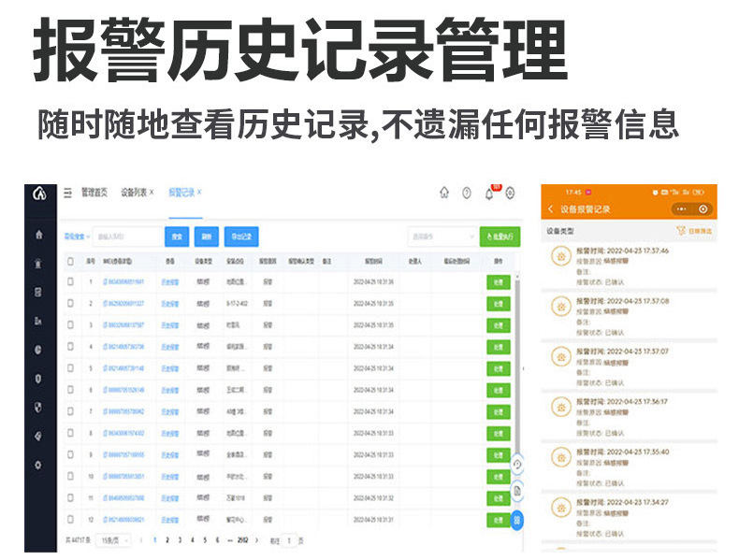
Task: Open help via the question-mark icon
Action: click(x=466, y=193)
